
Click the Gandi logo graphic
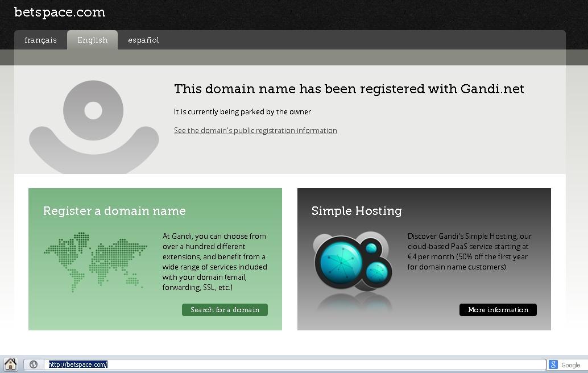94,127
